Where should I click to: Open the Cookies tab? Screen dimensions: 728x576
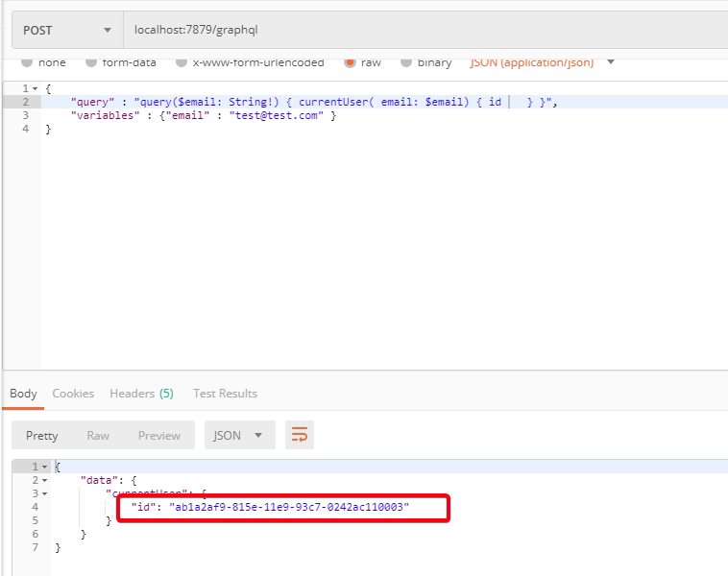click(x=73, y=393)
